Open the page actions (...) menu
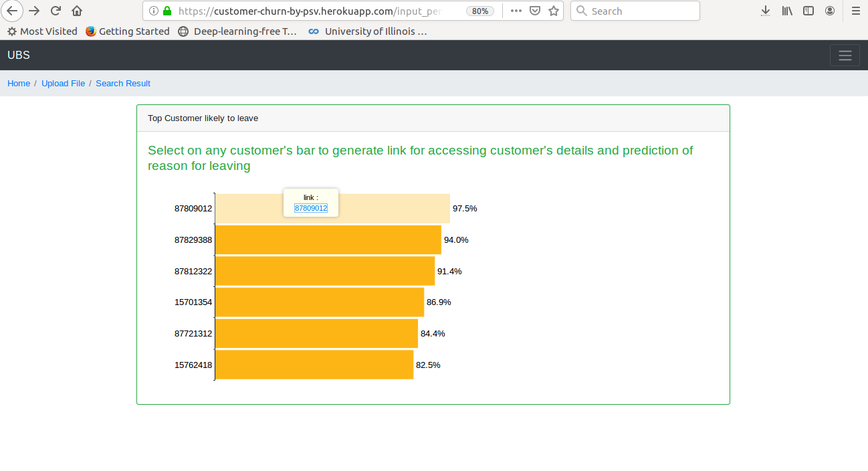The height and width of the screenshot is (471, 868). [516, 11]
